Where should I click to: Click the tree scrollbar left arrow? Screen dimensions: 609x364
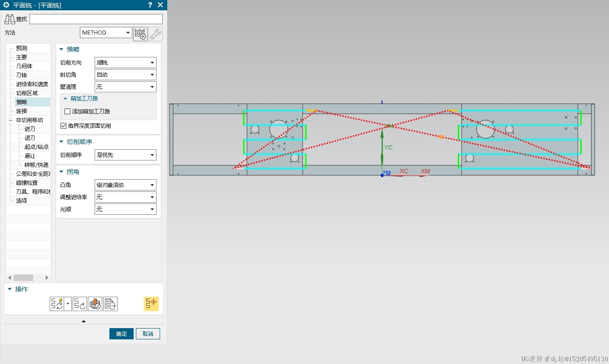(x=9, y=278)
